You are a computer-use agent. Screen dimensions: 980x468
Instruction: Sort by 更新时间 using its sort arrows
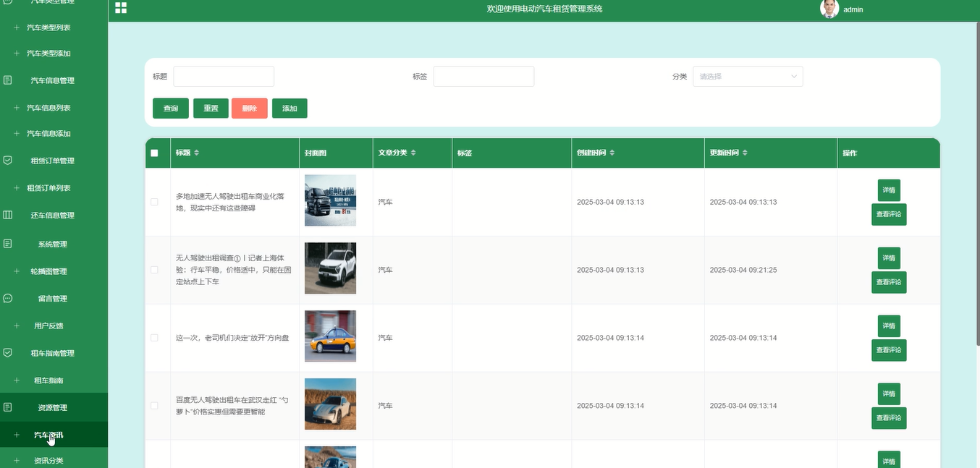click(745, 153)
